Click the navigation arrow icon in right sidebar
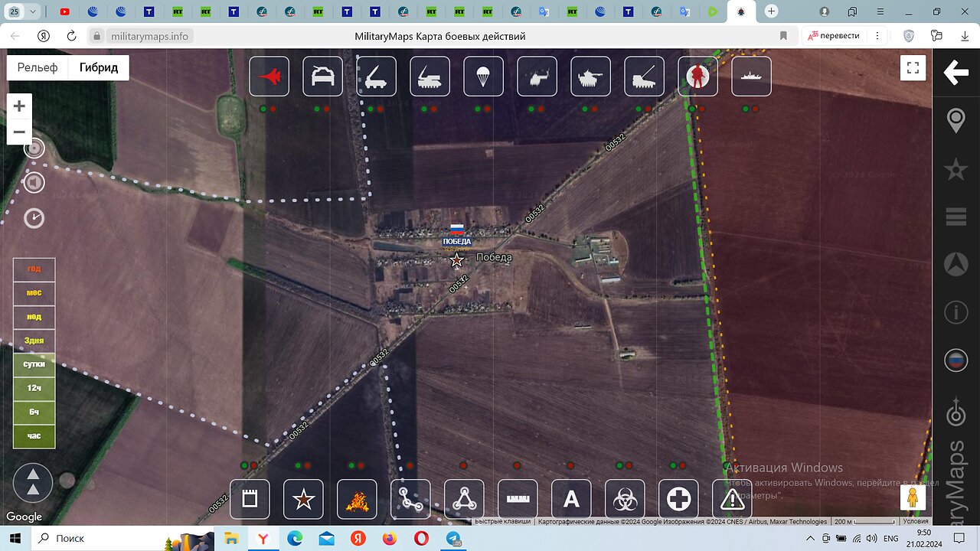 click(955, 265)
